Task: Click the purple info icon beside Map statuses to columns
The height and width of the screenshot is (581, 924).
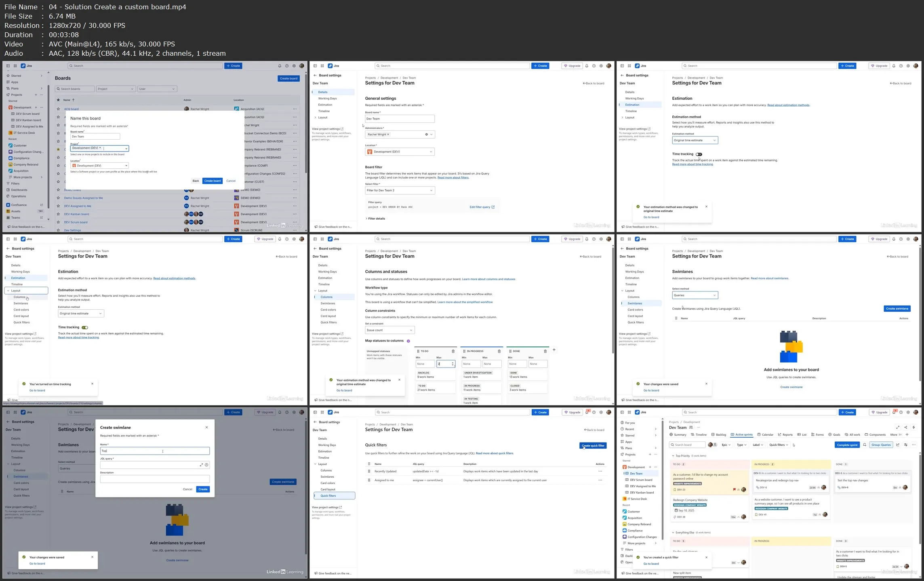Action: 408,341
